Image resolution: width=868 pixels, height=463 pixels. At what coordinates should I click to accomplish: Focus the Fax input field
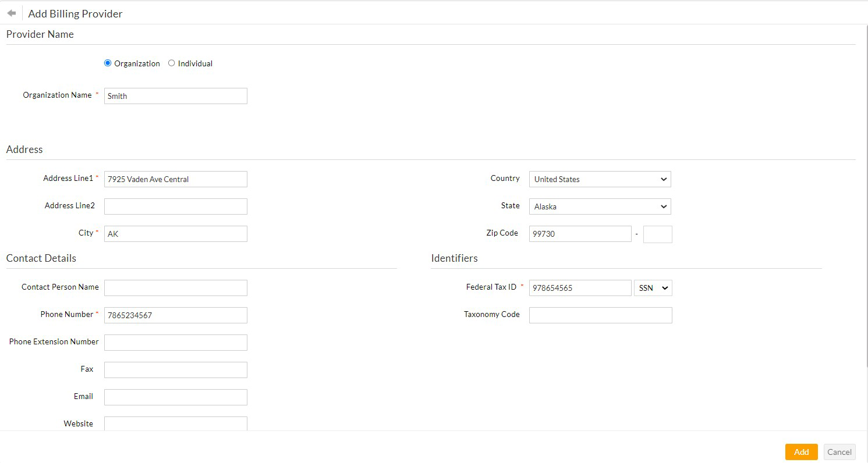coord(175,369)
